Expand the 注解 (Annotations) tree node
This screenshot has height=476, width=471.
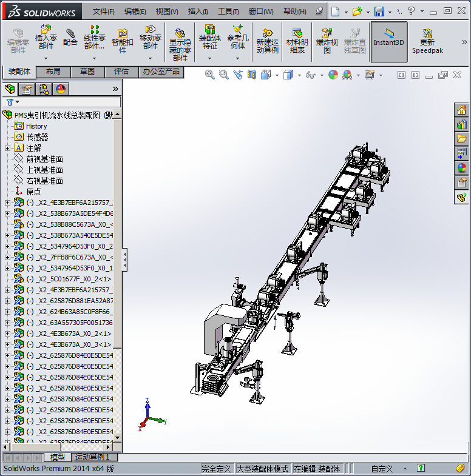click(8, 148)
